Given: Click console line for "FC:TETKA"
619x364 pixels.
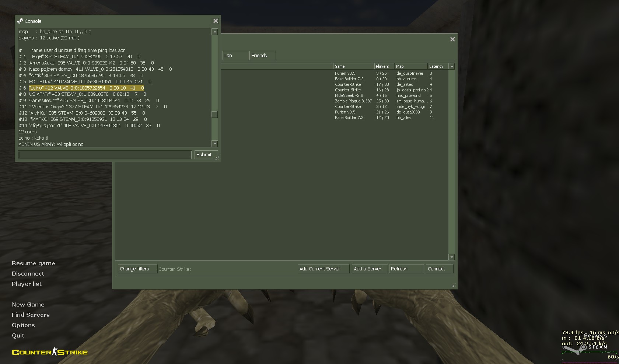Looking at the screenshot, I should (x=85, y=82).
